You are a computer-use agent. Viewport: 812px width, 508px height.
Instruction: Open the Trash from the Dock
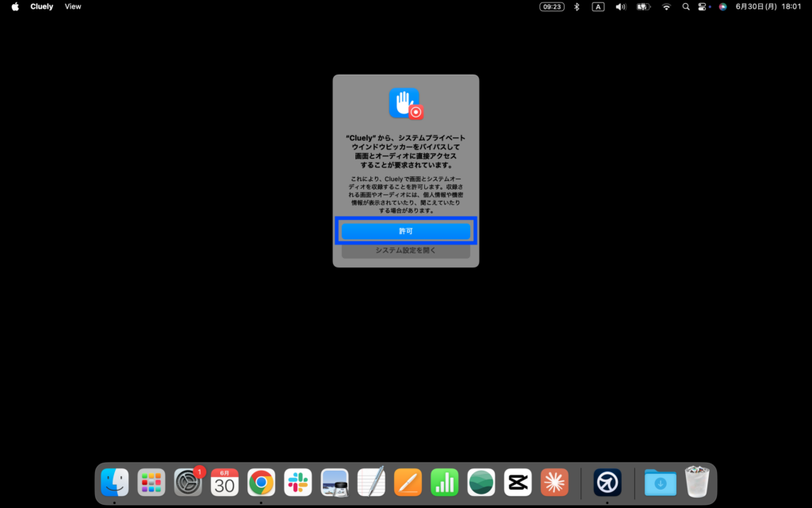[697, 482]
